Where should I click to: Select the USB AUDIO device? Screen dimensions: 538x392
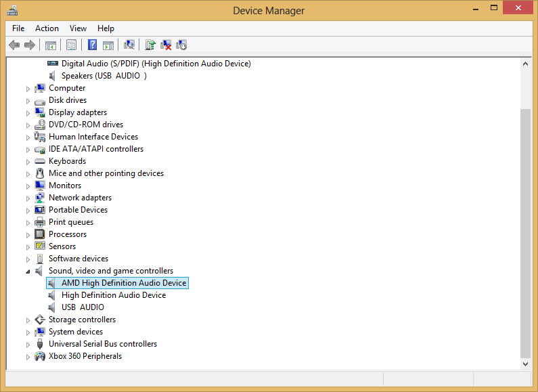click(83, 307)
